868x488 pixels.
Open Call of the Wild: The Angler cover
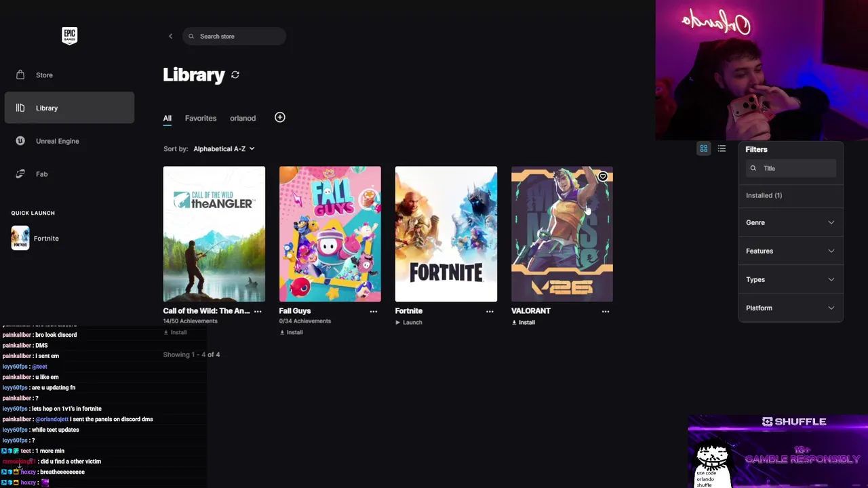click(x=214, y=234)
